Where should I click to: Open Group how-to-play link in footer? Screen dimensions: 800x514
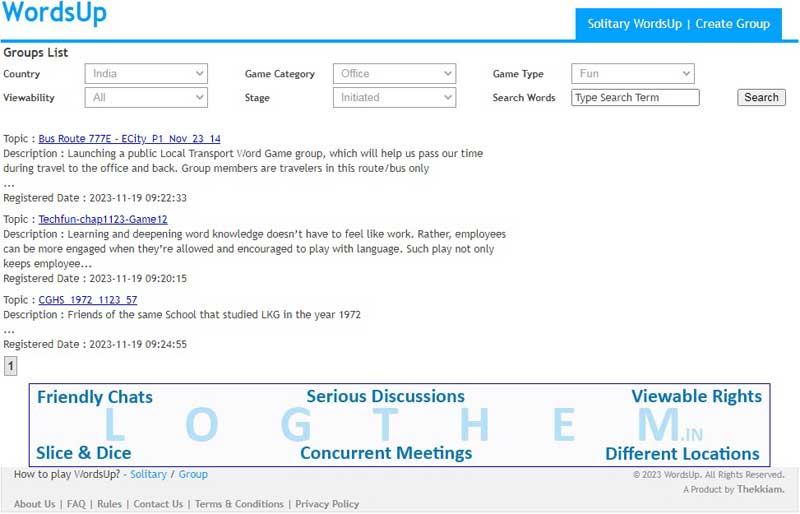point(193,474)
